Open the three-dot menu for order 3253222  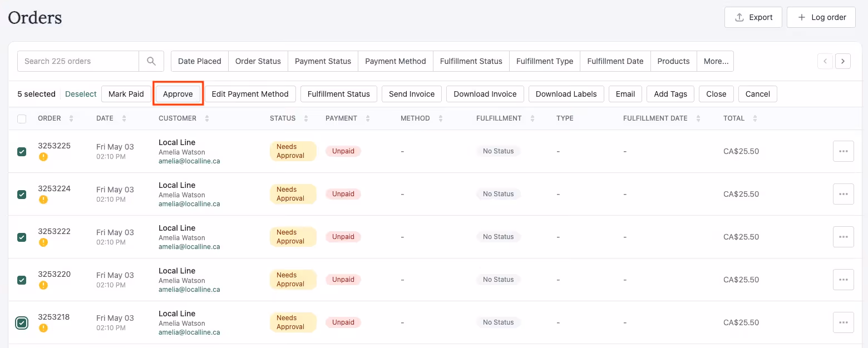tap(844, 237)
